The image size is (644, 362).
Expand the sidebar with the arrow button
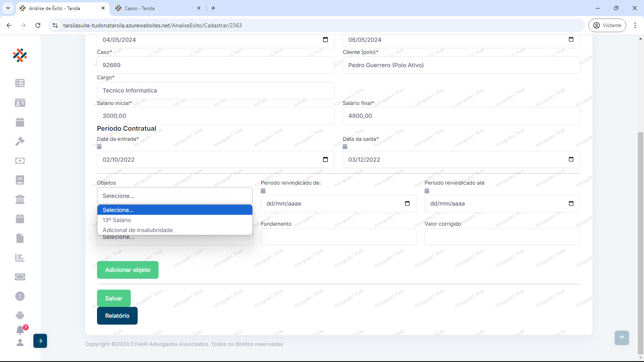point(40,341)
